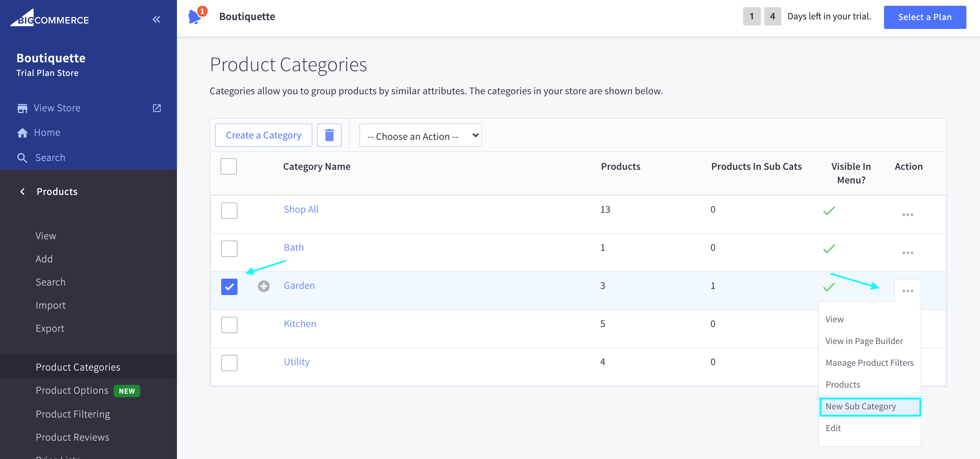
Task: Open external link icon beside View Store
Action: tap(157, 108)
